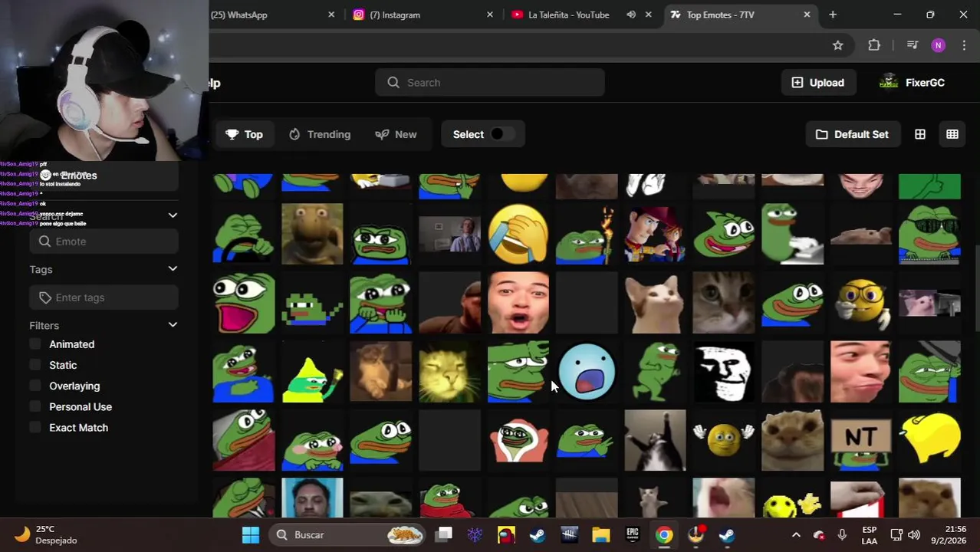Viewport: 980px width, 552px height.
Task: Open a new browser tab
Action: pyautogui.click(x=833, y=15)
